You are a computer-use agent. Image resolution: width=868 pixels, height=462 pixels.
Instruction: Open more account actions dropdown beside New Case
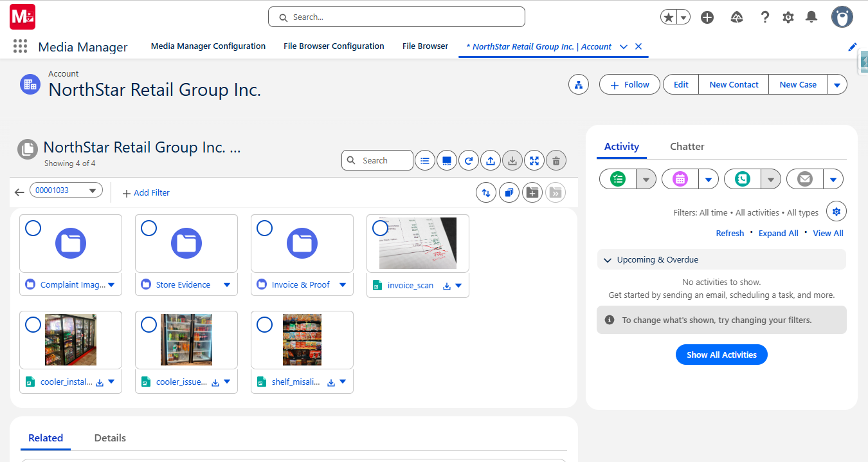click(x=836, y=84)
